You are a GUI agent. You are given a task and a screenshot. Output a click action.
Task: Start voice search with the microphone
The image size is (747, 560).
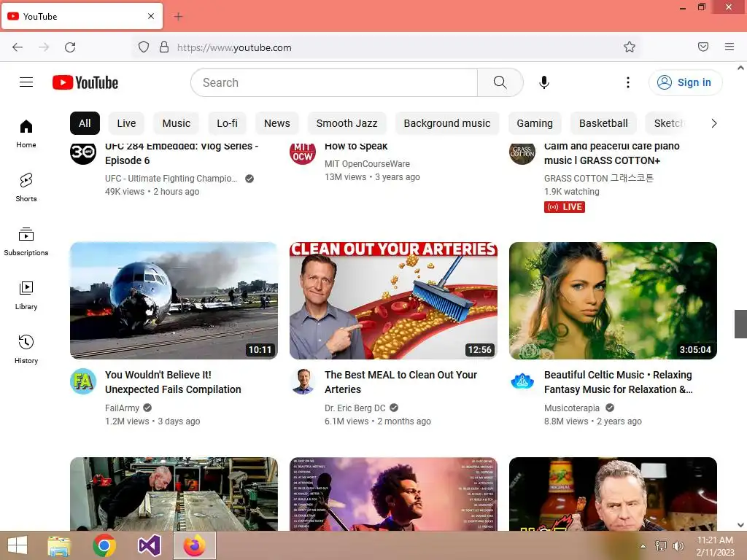tap(544, 82)
